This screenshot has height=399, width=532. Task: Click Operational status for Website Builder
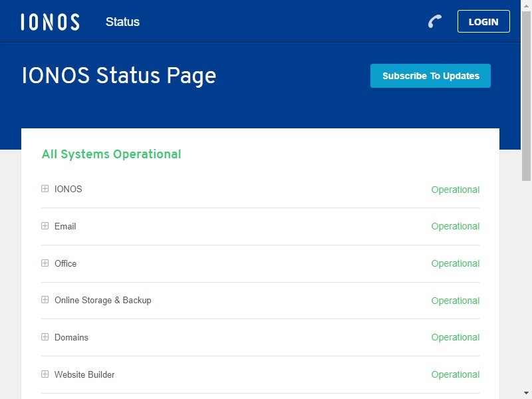coord(456,374)
